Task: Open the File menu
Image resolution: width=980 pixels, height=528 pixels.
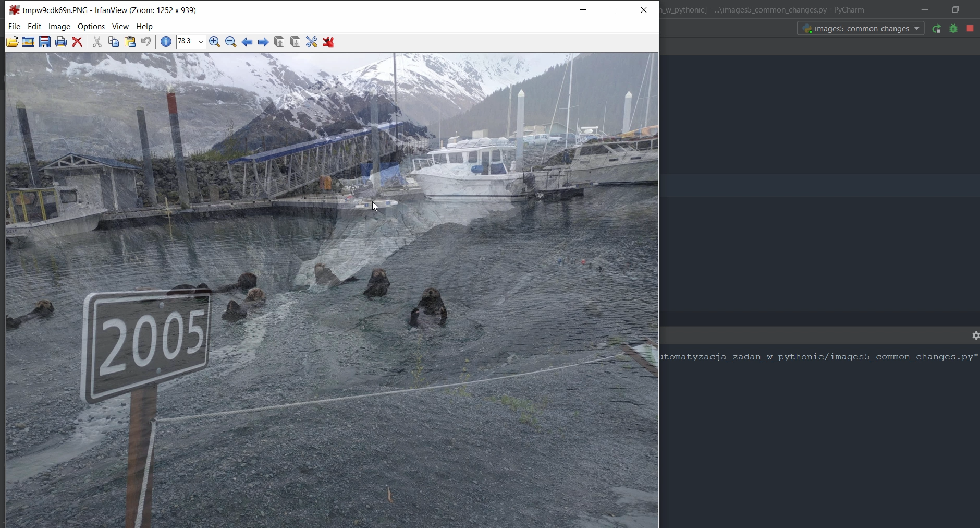Action: pyautogui.click(x=14, y=27)
